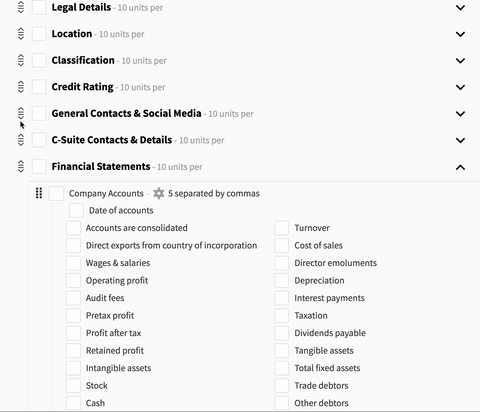Check the Date of accounts box
This screenshot has width=480, height=412.
click(x=76, y=210)
